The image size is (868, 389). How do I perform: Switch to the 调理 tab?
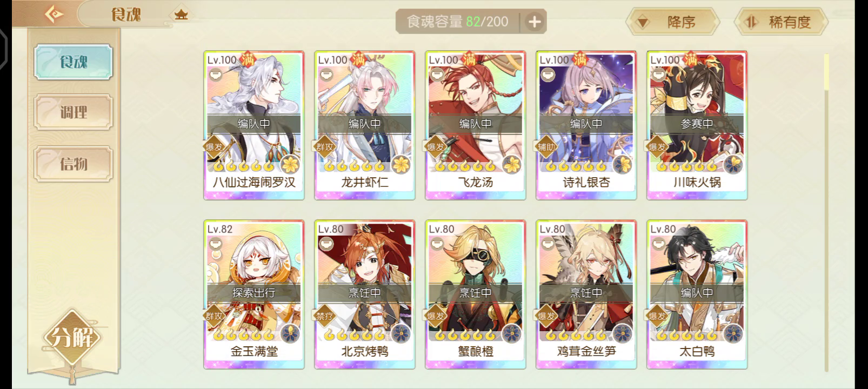point(74,112)
